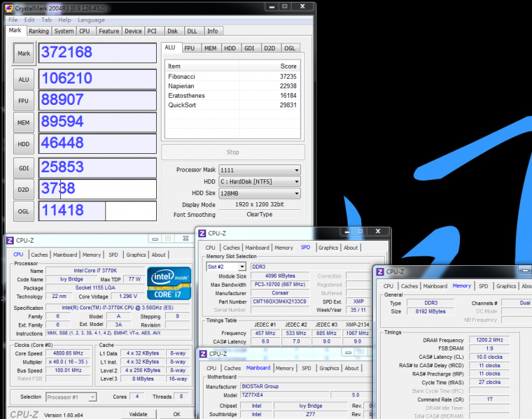This screenshot has width=532, height=419.
Task: Open the HDD drive selection dropdown
Action: pyautogui.click(x=258, y=182)
